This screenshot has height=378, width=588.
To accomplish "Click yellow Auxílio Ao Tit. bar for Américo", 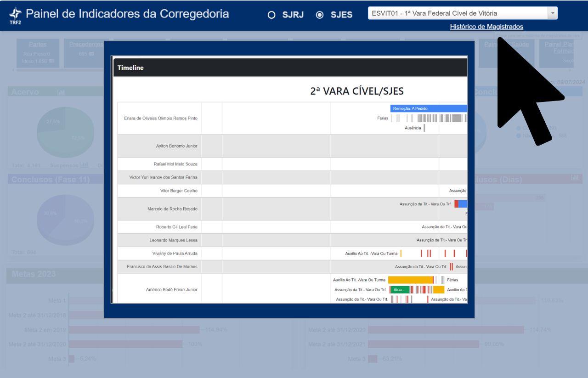I will tap(410, 280).
